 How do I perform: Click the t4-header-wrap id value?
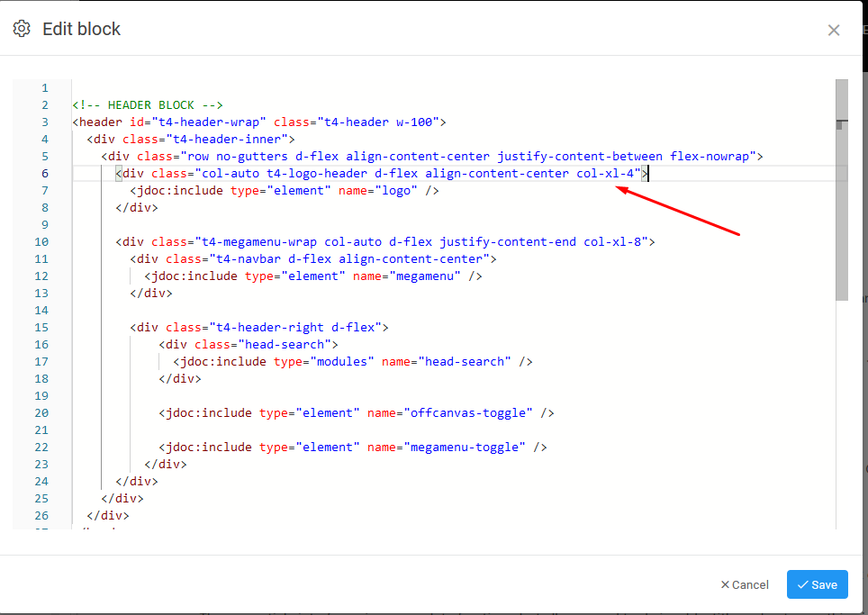click(209, 122)
